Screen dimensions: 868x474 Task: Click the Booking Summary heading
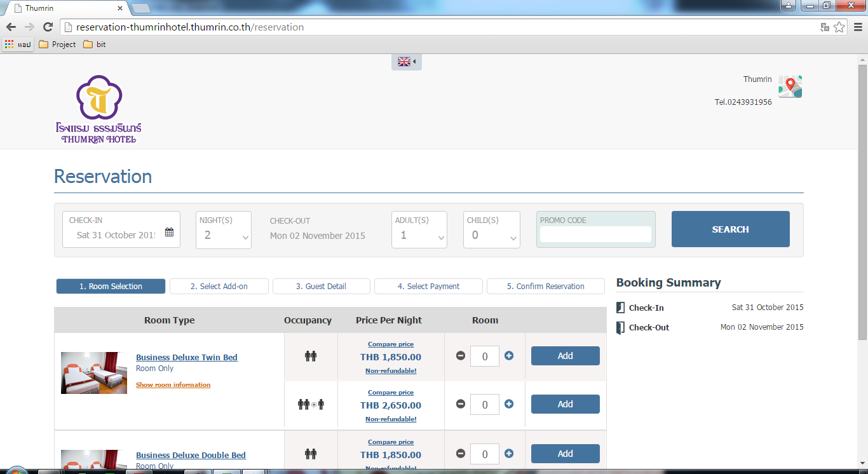click(x=668, y=283)
